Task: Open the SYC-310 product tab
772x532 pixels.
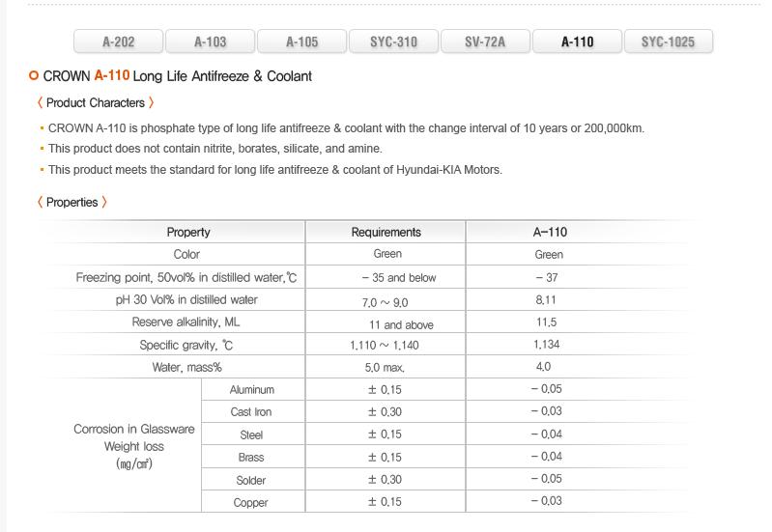Action: point(393,42)
